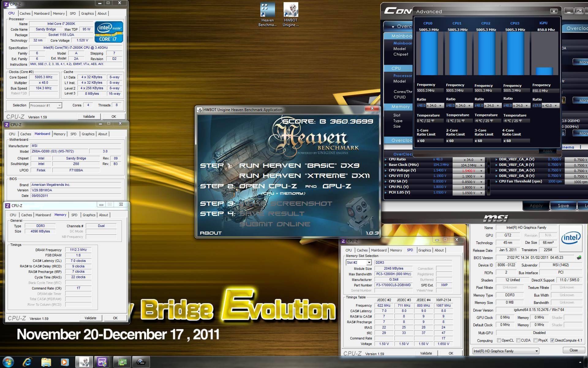Click Apply in MSI Control Center
The width and height of the screenshot is (588, 368).
pos(536,206)
